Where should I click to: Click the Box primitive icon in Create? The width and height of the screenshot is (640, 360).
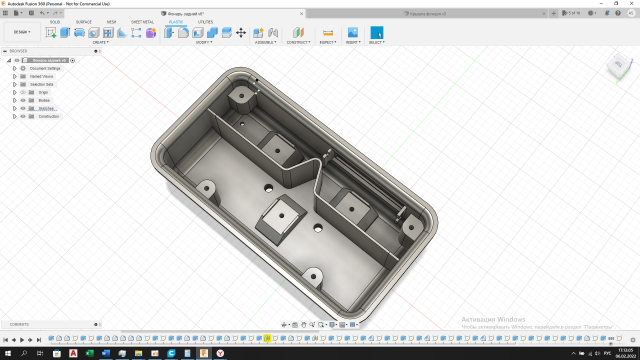click(65, 33)
